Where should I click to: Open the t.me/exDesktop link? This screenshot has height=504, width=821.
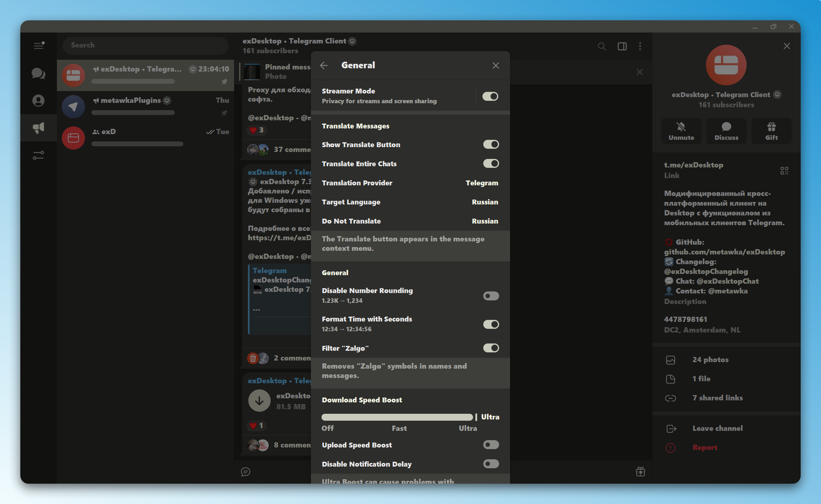coord(694,165)
